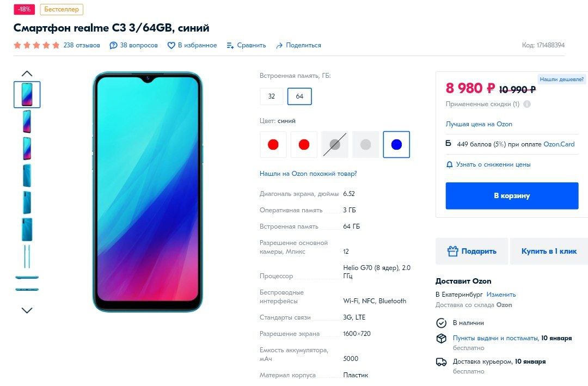The width and height of the screenshot is (588, 386).
Task: View the second phone thumbnail image
Action: [27, 121]
